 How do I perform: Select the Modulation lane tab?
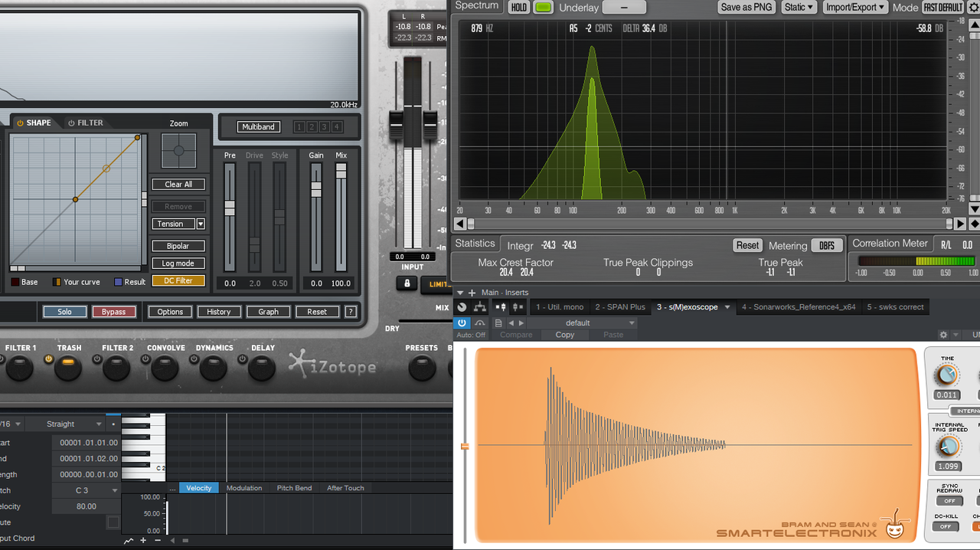coord(244,488)
